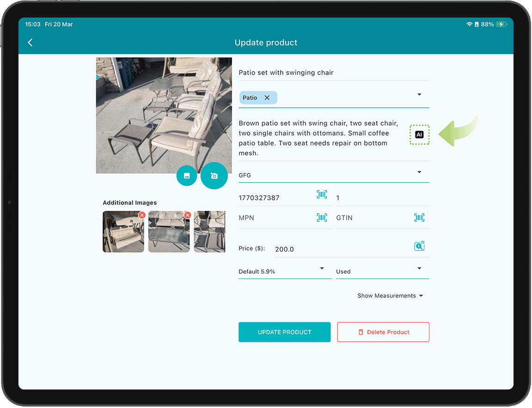Tap the camera add-photo button
Screen dimensions: 532x408
[x=214, y=176]
